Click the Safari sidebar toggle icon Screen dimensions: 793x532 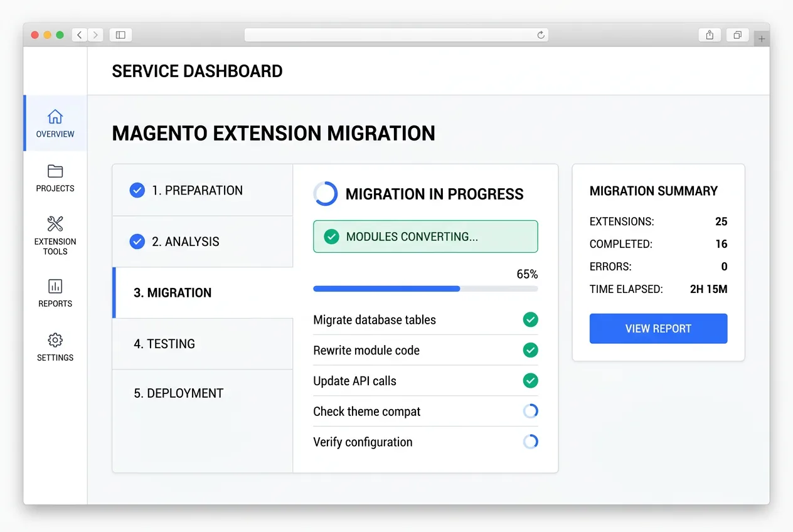pyautogui.click(x=120, y=35)
